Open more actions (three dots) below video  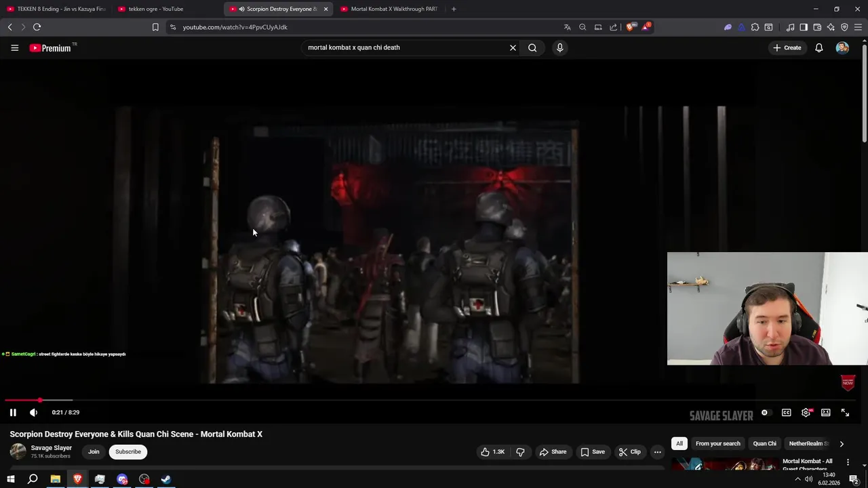[x=657, y=451]
